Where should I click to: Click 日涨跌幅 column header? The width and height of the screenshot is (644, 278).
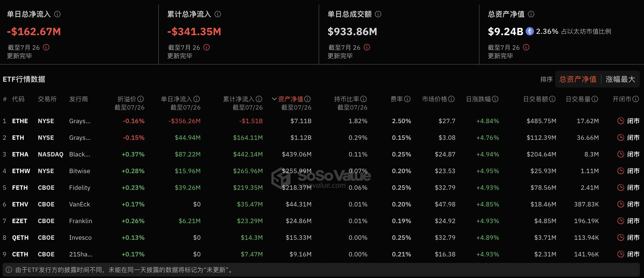click(x=478, y=99)
